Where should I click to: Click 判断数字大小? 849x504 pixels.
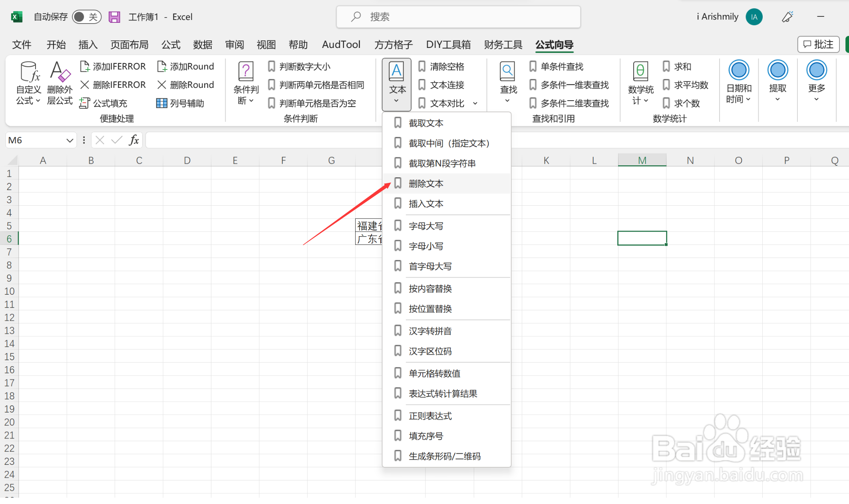pyautogui.click(x=299, y=66)
